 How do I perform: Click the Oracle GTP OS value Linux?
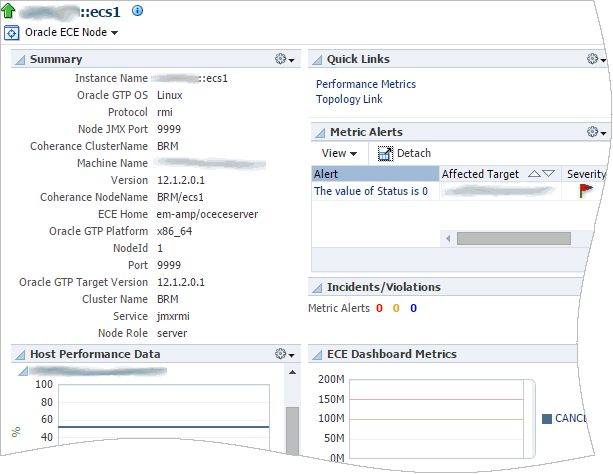pos(170,95)
